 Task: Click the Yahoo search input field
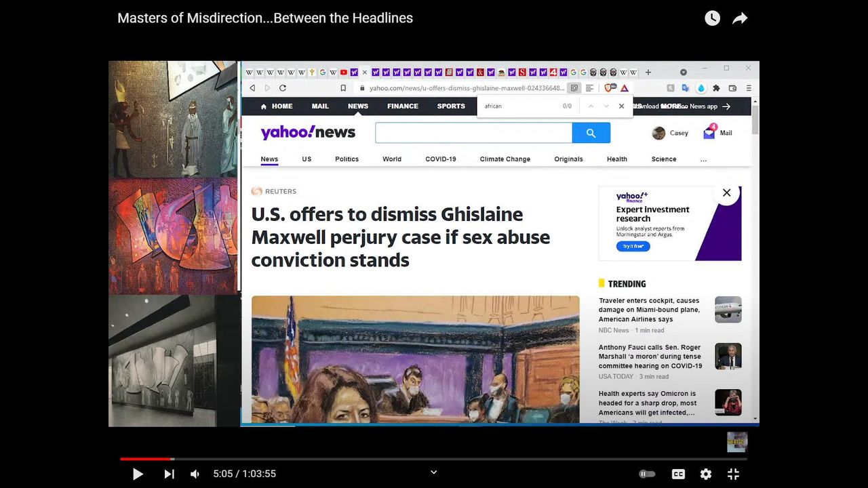tap(473, 133)
